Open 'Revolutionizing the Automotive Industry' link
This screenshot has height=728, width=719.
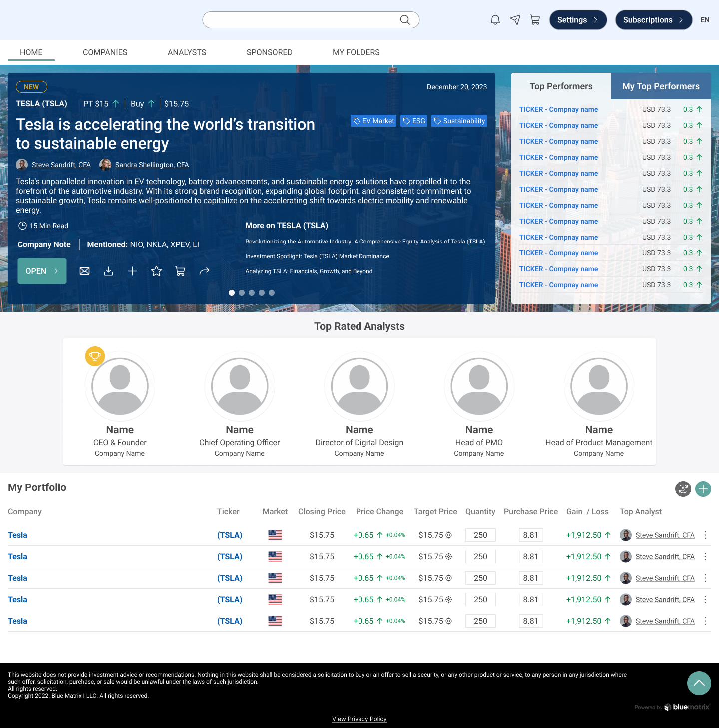[365, 242]
